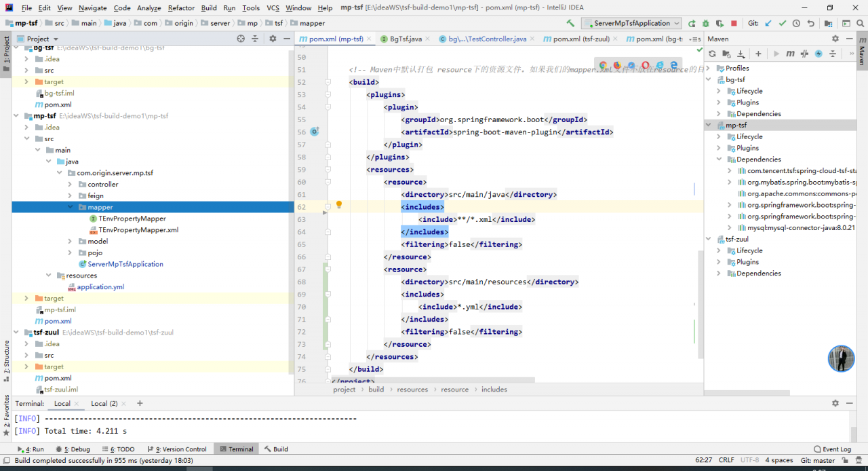Image resolution: width=868 pixels, height=471 pixels.
Task: Expand Maven Profiles node
Action: pyautogui.click(x=708, y=68)
